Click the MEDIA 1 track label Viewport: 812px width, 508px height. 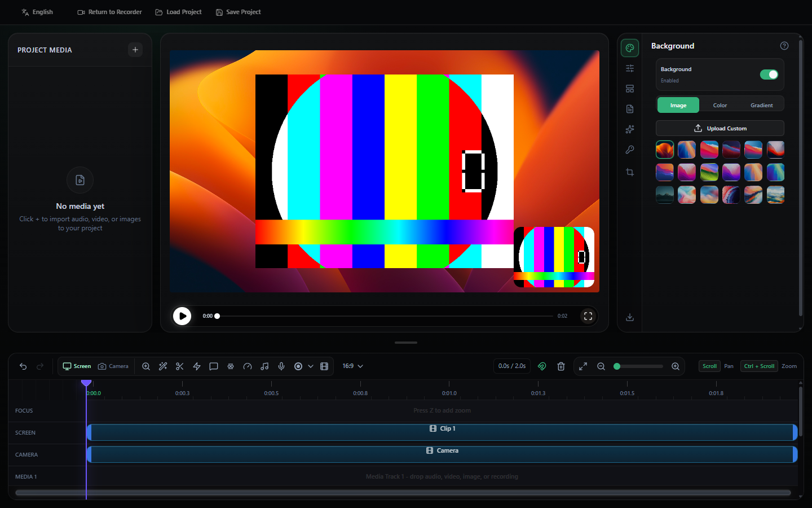point(26,477)
